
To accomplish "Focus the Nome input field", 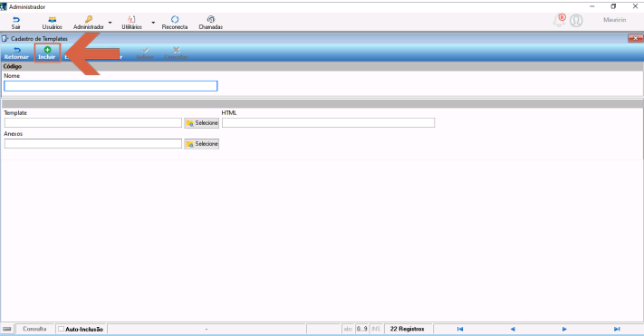I will pyautogui.click(x=111, y=86).
